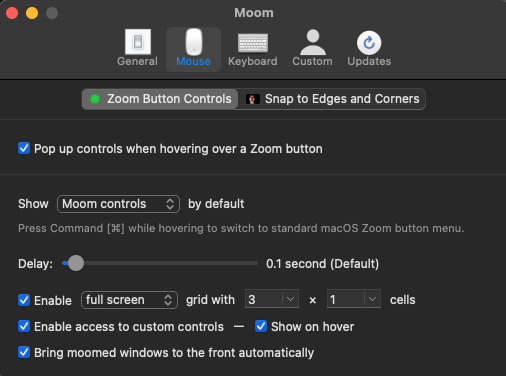Click the green zoom dot icon
506x376 pixels.
pyautogui.click(x=95, y=99)
